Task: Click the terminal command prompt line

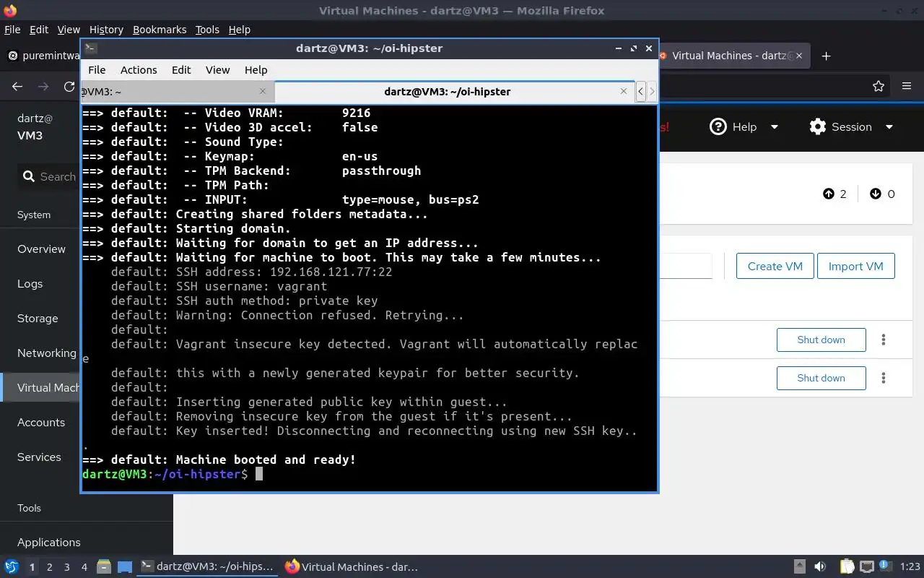Action: tap(370, 474)
